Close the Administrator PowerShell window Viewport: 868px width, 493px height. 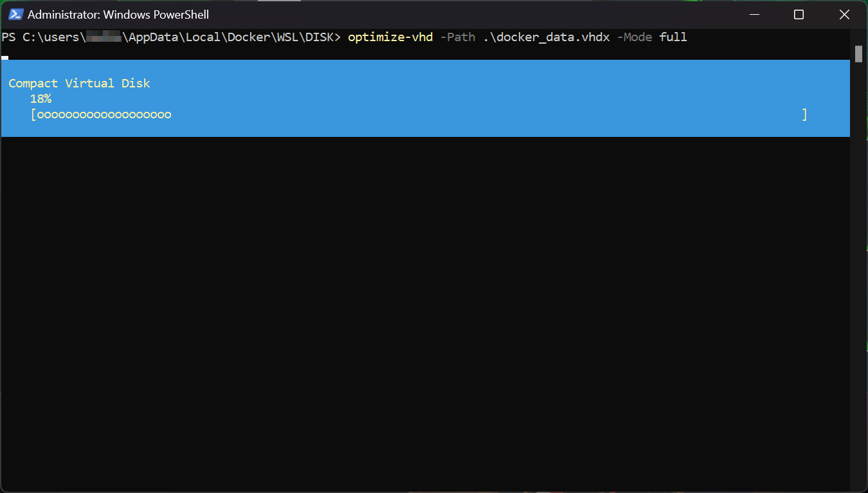pyautogui.click(x=844, y=14)
